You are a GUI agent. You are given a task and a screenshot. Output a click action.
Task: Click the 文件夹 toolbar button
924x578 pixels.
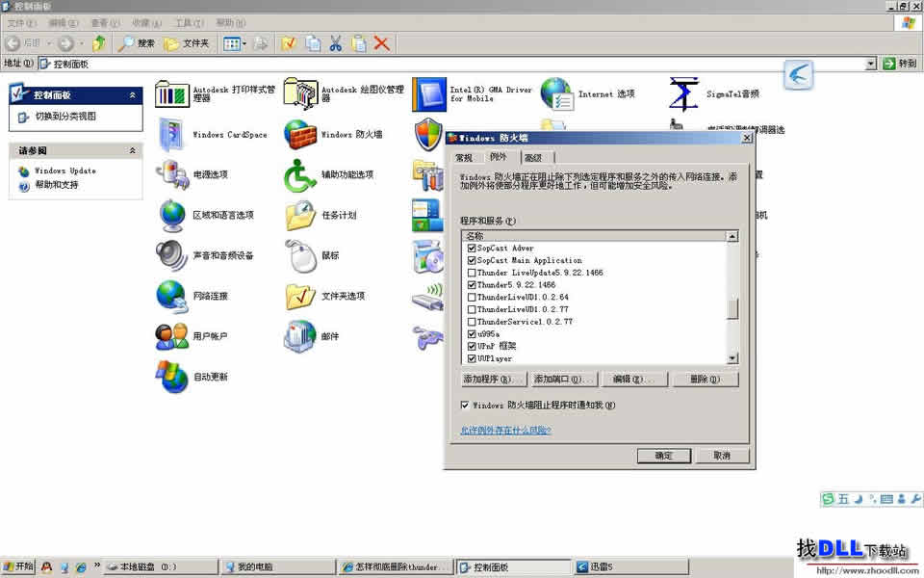tap(187, 43)
